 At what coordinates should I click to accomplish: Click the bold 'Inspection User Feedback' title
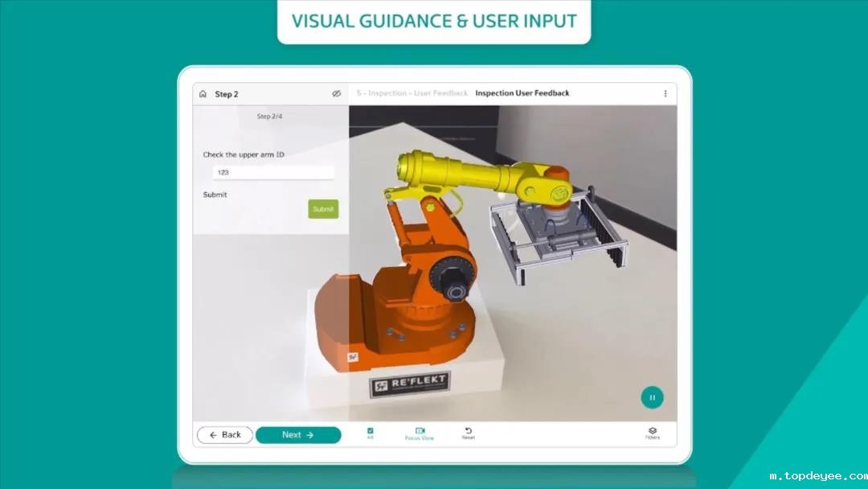(x=522, y=93)
